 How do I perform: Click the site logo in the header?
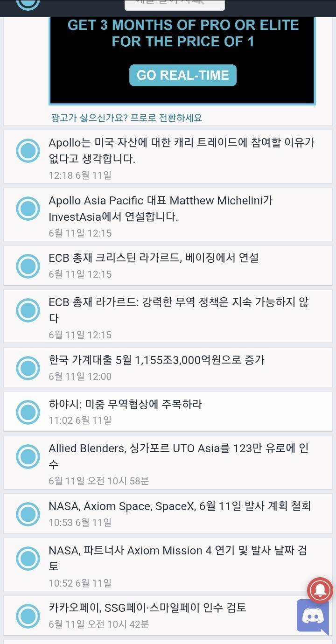click(x=28, y=4)
